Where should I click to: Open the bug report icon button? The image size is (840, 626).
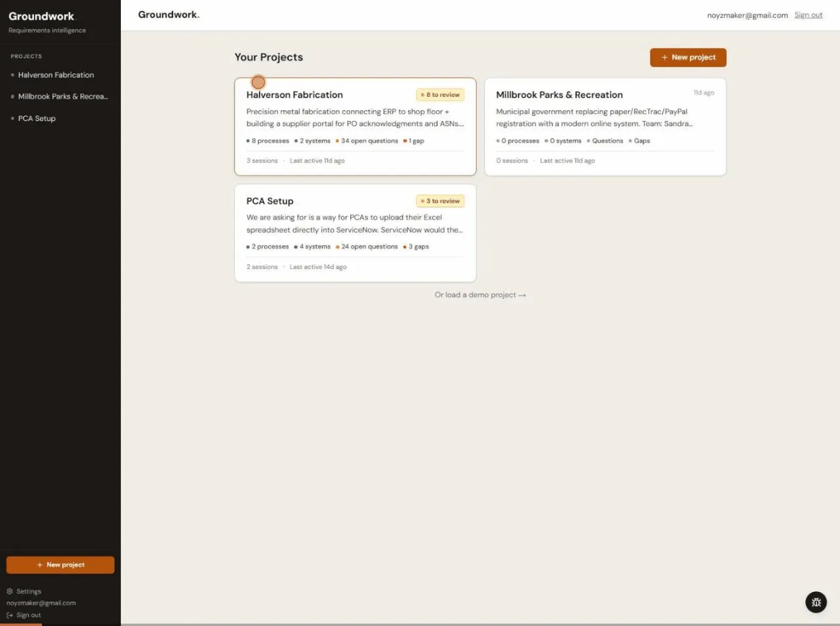point(816,602)
